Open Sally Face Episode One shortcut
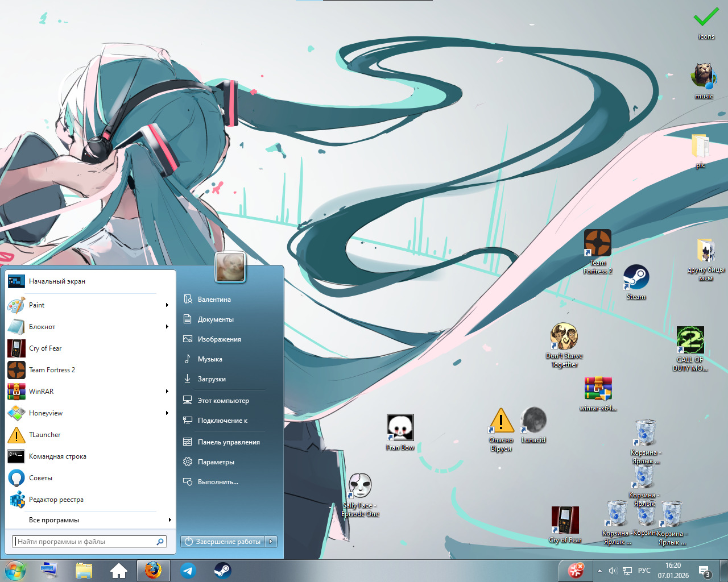 (x=360, y=487)
